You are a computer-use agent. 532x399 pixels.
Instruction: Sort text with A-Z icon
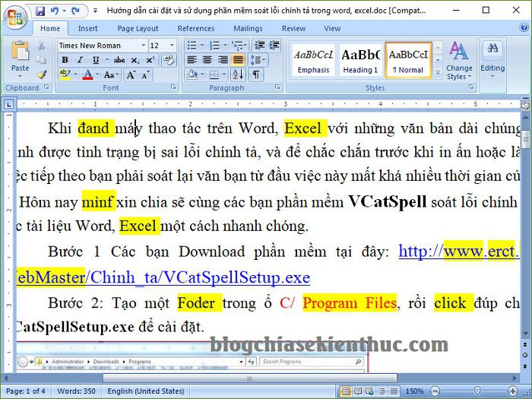(x=238, y=74)
